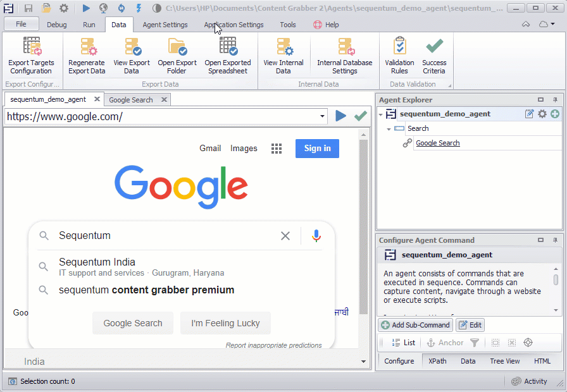Open the URL address bar dropdown

tap(322, 116)
